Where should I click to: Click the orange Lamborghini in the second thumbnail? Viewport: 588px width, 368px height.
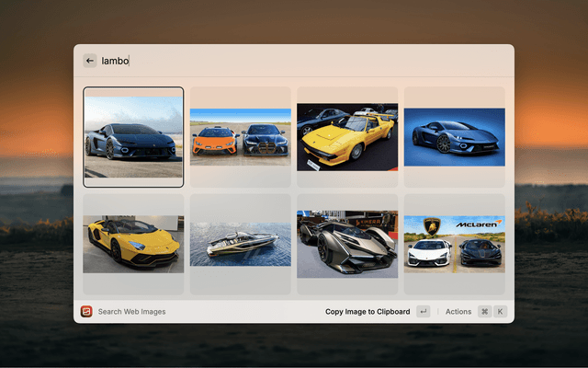215,141
